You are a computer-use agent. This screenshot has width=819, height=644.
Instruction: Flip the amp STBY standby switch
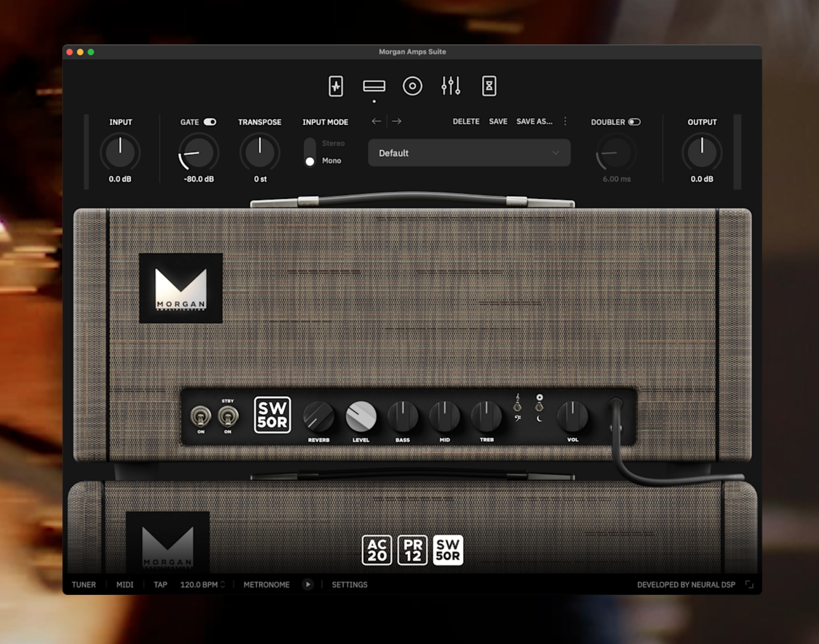[228, 416]
